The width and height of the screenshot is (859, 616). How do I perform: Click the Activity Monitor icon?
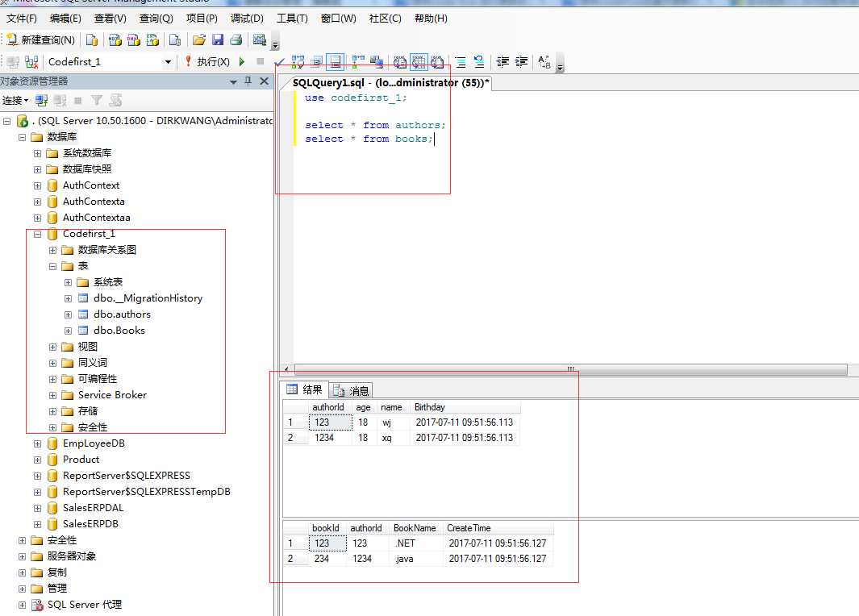click(x=259, y=40)
